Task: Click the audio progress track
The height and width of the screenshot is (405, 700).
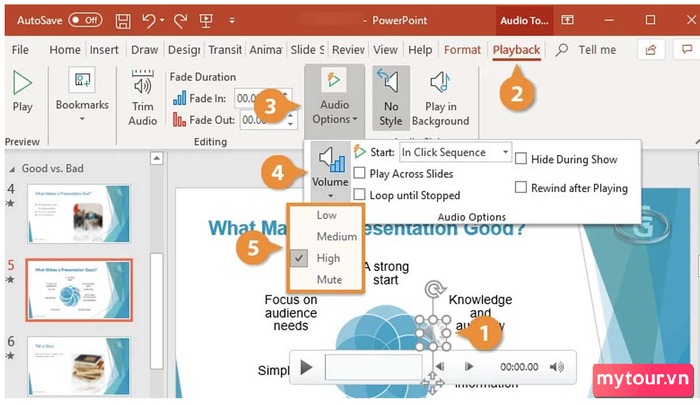Action: 373,367
